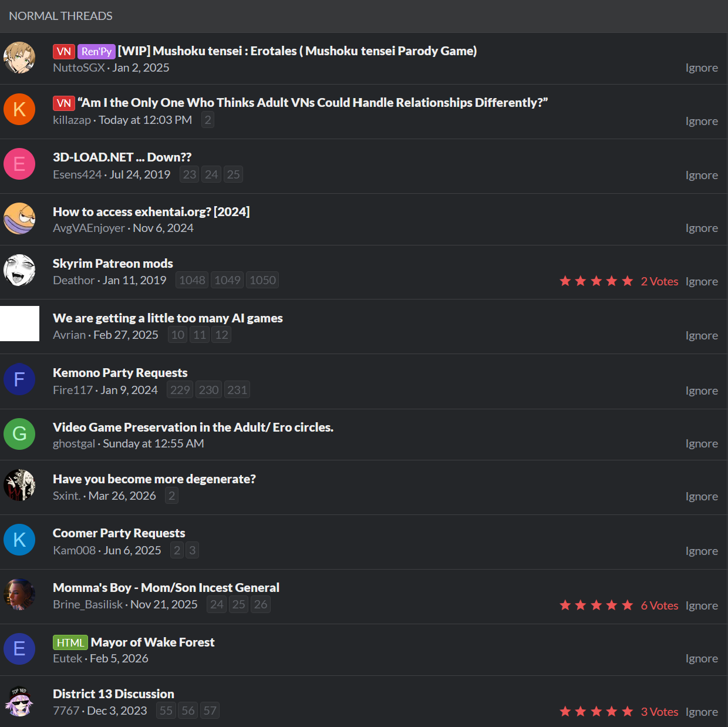Screen dimensions: 728x727
Task: Open AvgVAEnjoyer's avatar image
Action: pos(19,218)
